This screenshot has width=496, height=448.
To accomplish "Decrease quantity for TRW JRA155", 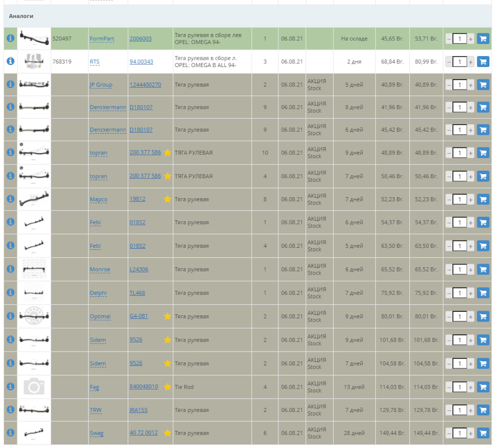I will coord(449,410).
